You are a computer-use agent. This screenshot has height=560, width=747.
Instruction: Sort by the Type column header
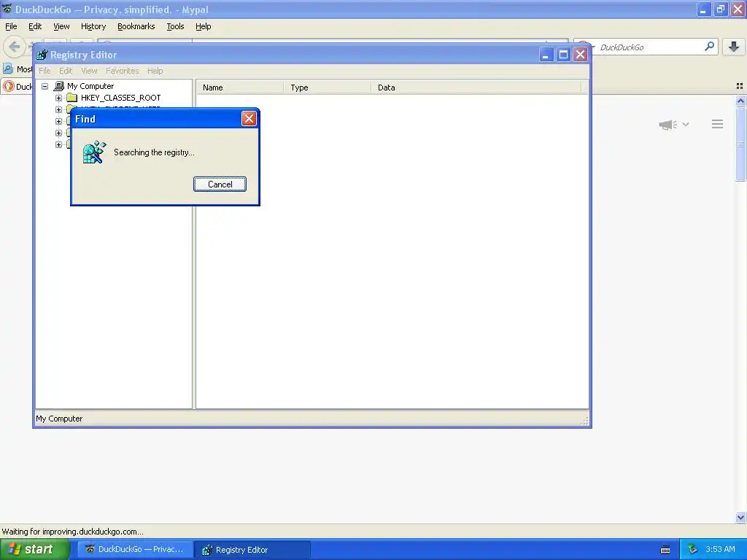[x=328, y=87]
